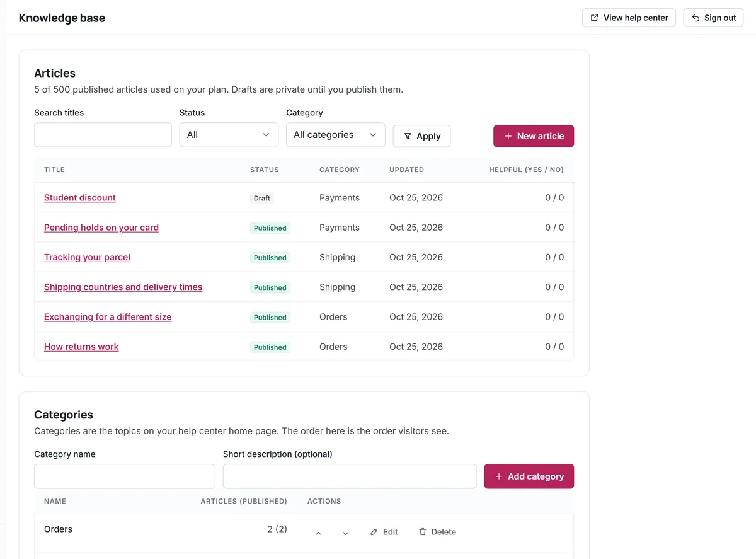Open the All categories dropdown
This screenshot has height=559, width=756.
[335, 135]
